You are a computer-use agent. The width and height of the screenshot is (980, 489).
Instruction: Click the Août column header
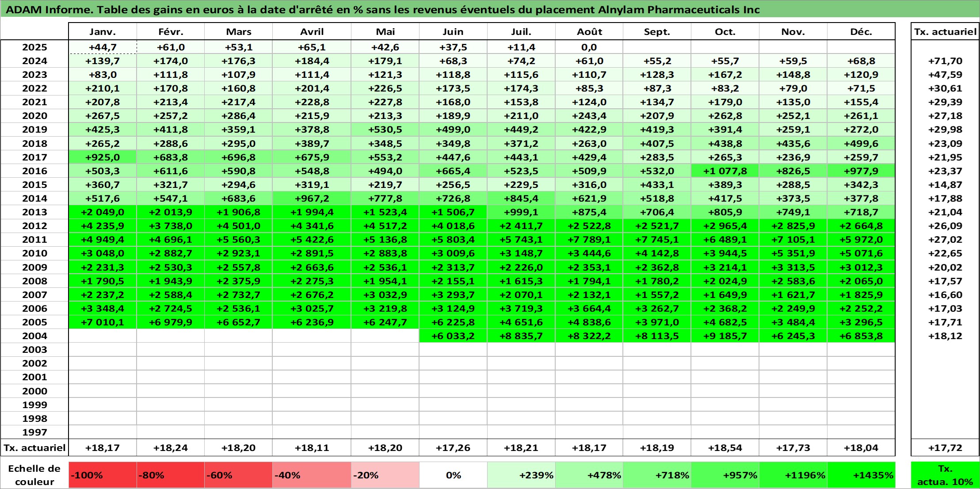[x=589, y=31]
